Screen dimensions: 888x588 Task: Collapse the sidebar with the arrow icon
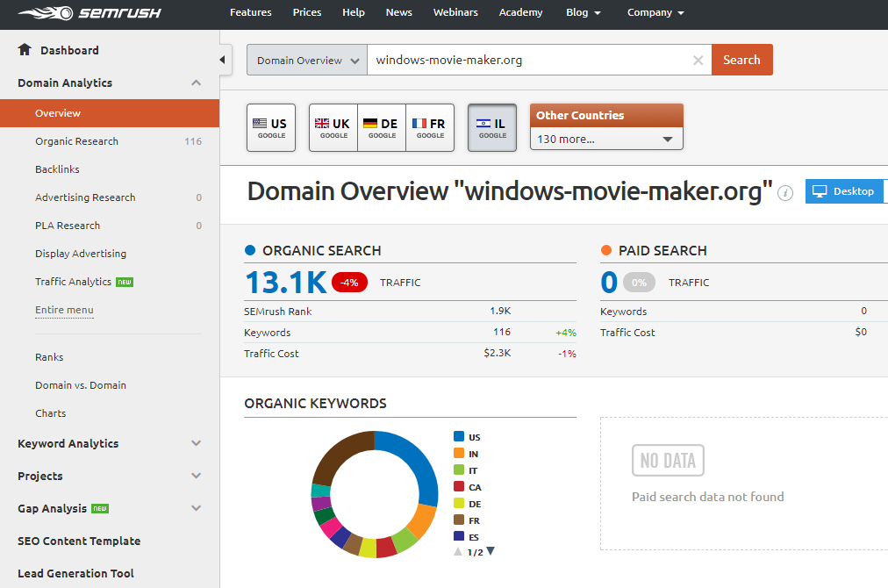click(222, 60)
